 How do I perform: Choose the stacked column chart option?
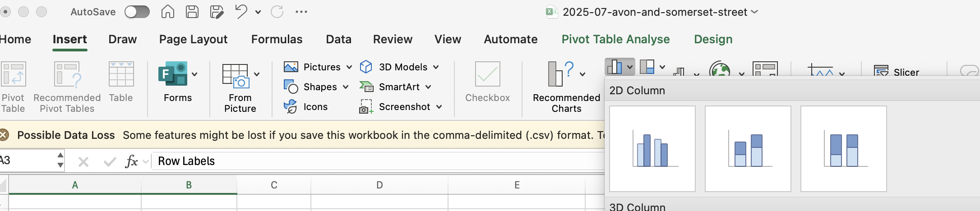(x=748, y=149)
